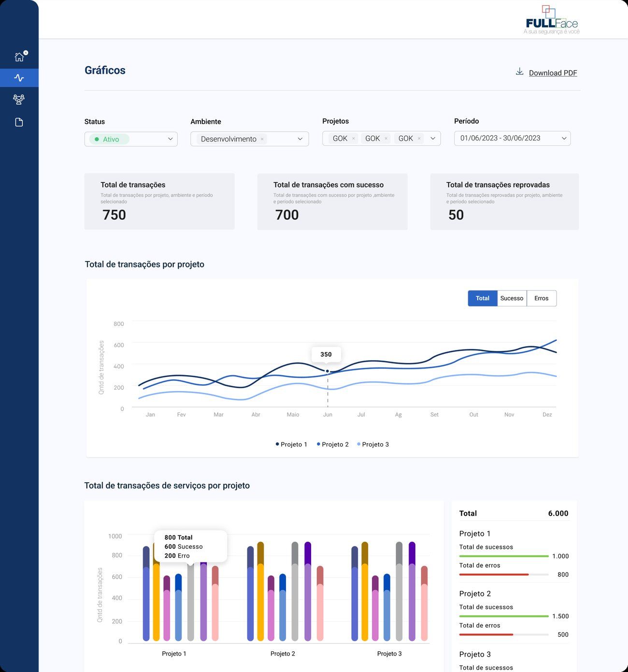Switch to the Sucesso chart tab
The height and width of the screenshot is (672, 628).
pos(512,298)
